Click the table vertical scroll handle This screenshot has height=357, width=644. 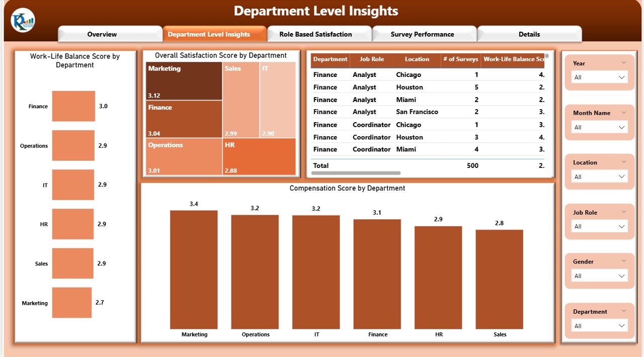tap(547, 56)
